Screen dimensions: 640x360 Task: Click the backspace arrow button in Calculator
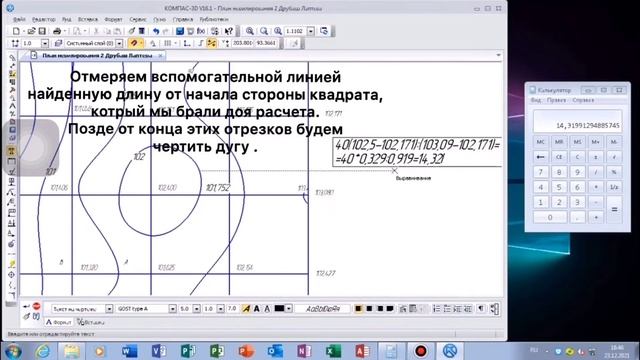pos(541,157)
